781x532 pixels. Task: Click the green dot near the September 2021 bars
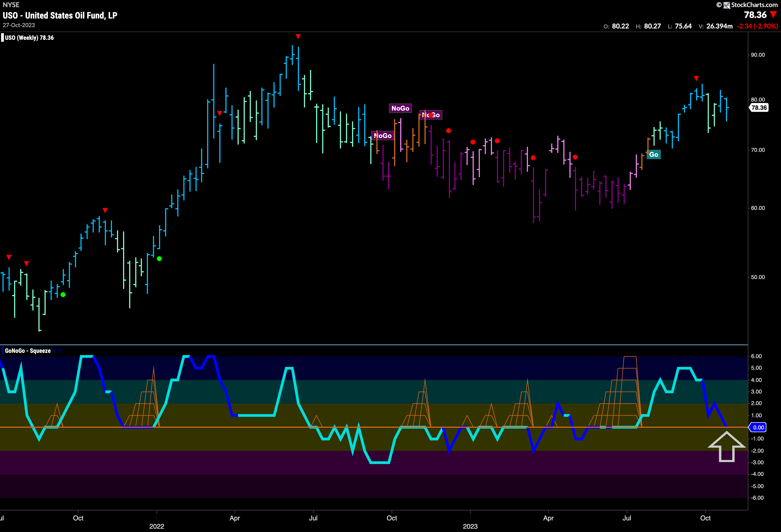tap(63, 295)
